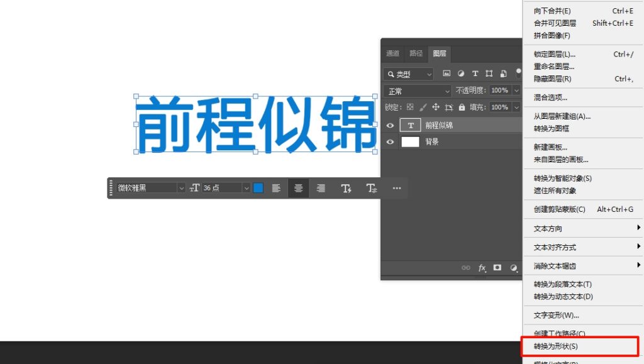The height and width of the screenshot is (364, 644).
Task: Open the font family dropdown 微软雅黑
Action: (x=146, y=187)
